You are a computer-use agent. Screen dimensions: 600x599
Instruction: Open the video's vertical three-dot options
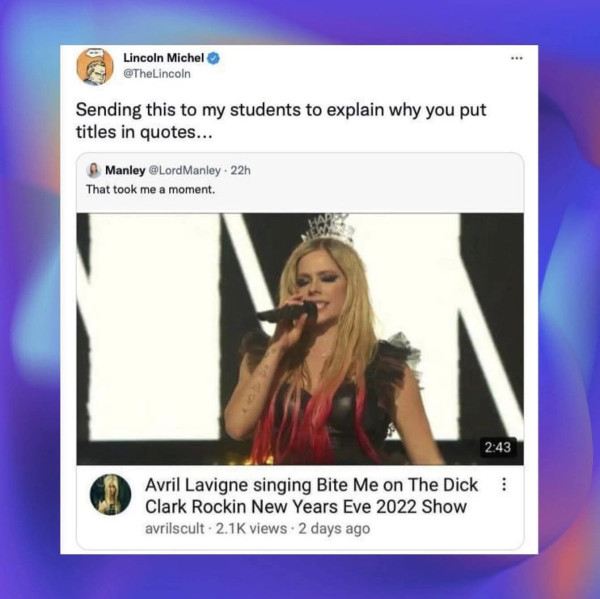(504, 484)
